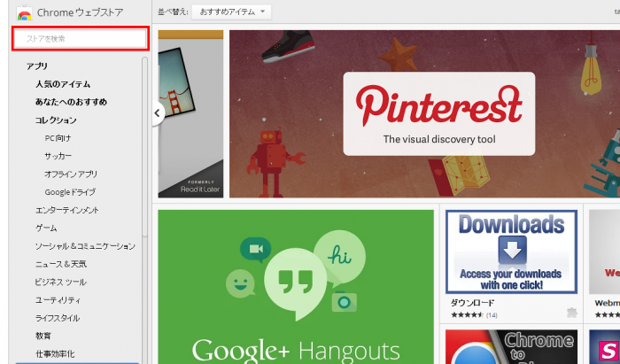Click the ダウンロード card title

pos(472,303)
